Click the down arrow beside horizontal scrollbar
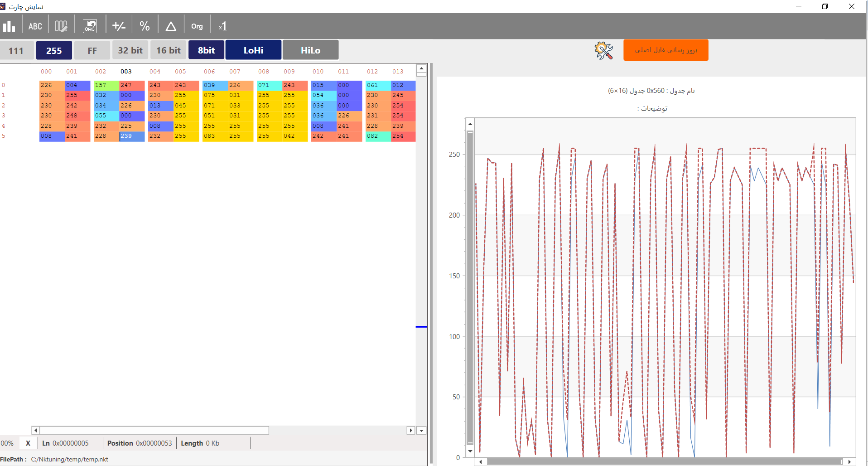The image size is (868, 466). click(x=421, y=431)
